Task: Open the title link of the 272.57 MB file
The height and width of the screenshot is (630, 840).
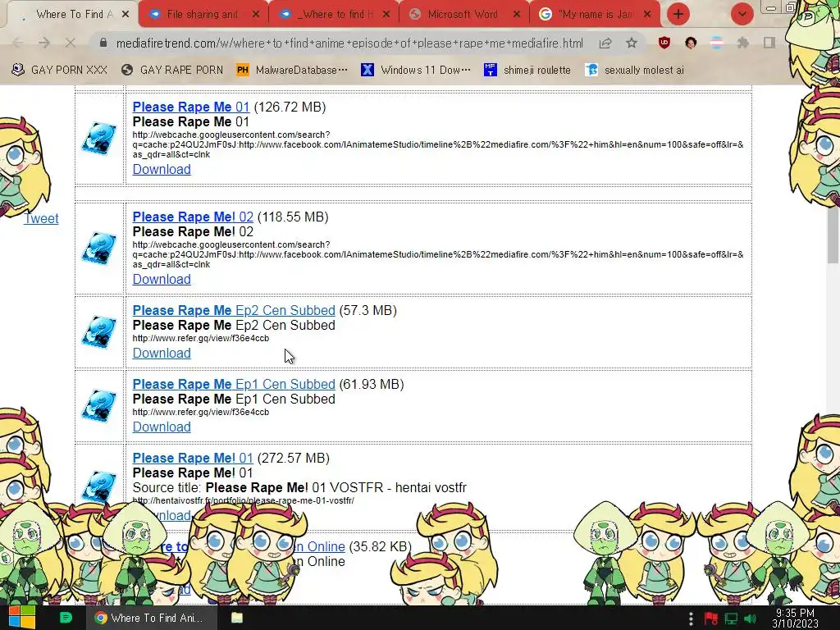Action: 193,458
